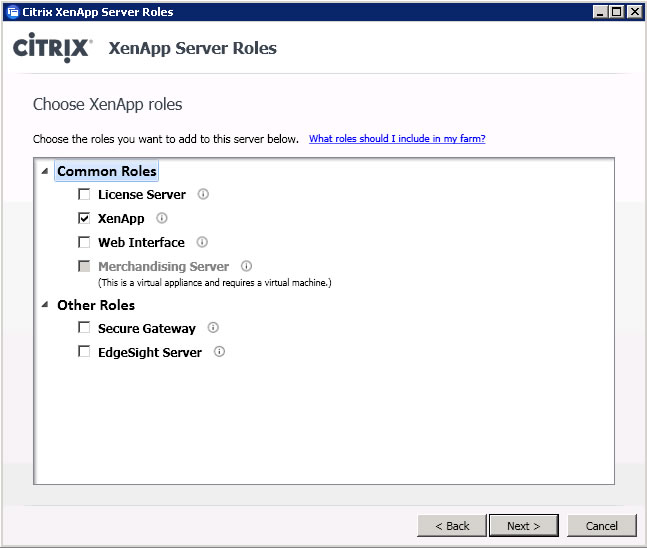Select the Common Roles tree heading

(106, 171)
